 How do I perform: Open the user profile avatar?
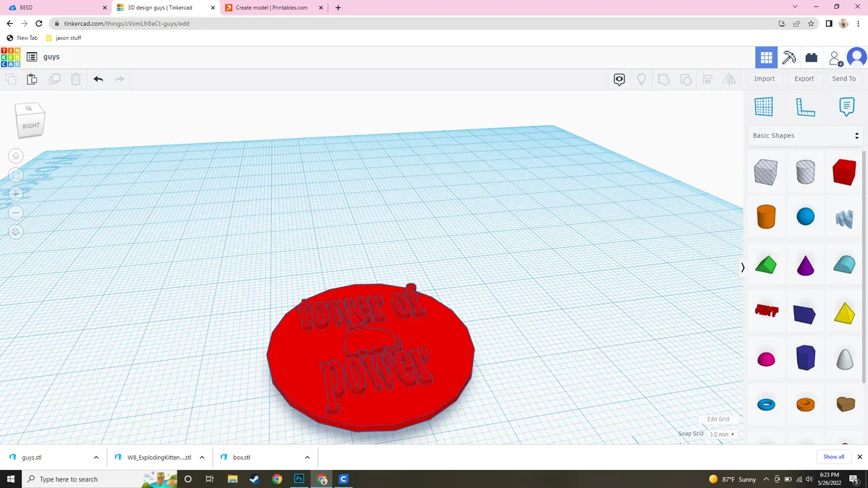[x=857, y=57]
